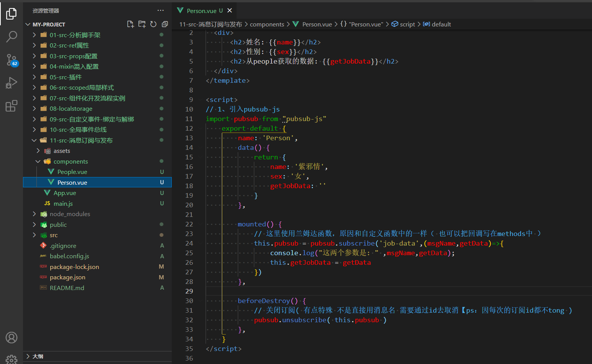Image resolution: width=592 pixels, height=364 pixels.
Task: Open explorer views and more actions menu
Action: pyautogui.click(x=161, y=10)
